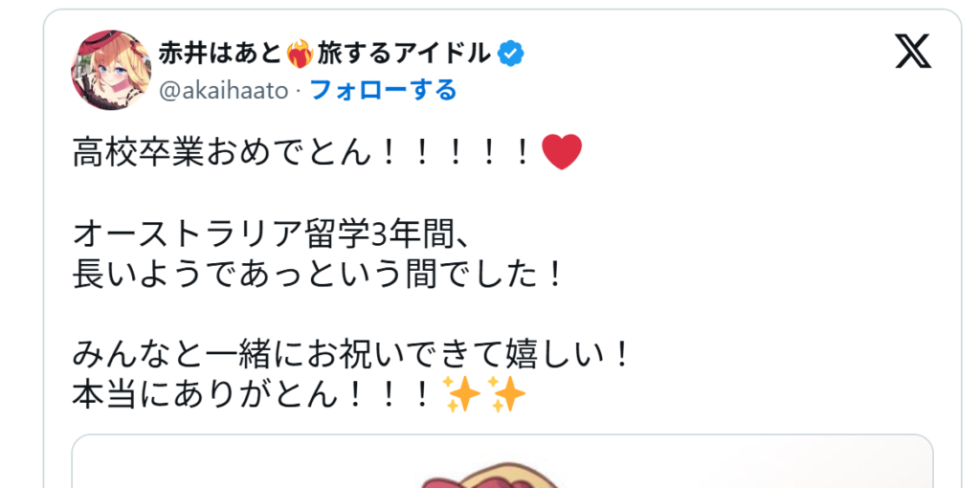Click the flaming heart emoji in display name

[x=300, y=55]
